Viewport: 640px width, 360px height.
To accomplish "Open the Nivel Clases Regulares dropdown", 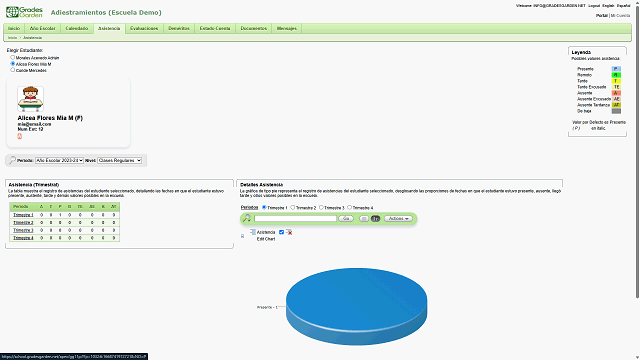I will tap(120, 160).
